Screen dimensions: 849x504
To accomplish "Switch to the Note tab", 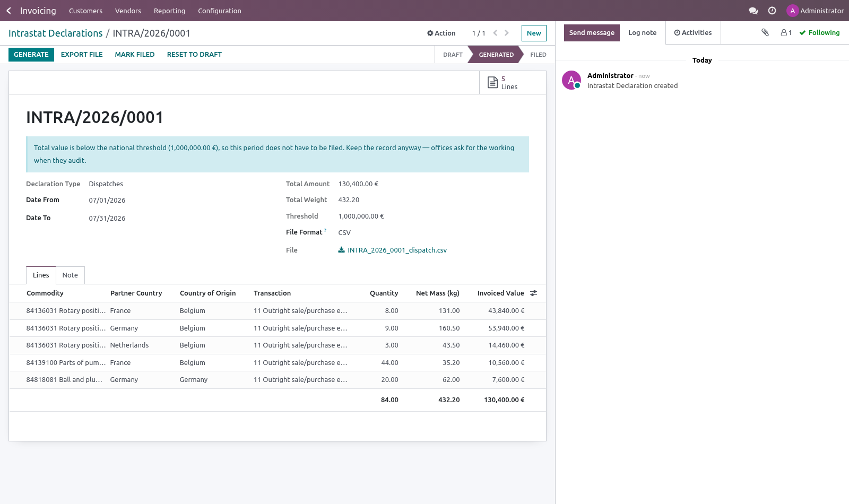I will pyautogui.click(x=70, y=275).
